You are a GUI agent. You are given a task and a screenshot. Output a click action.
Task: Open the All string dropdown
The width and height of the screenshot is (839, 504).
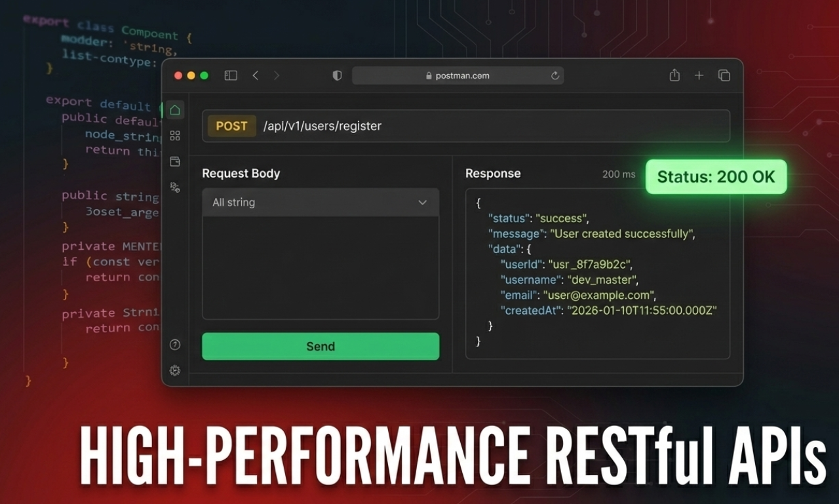[321, 202]
